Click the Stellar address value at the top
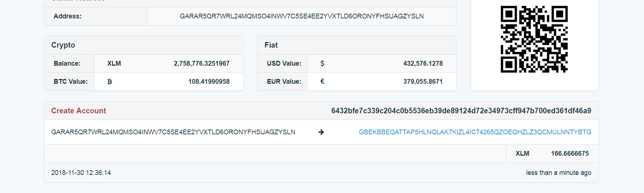The height and width of the screenshot is (193, 644). click(x=301, y=16)
